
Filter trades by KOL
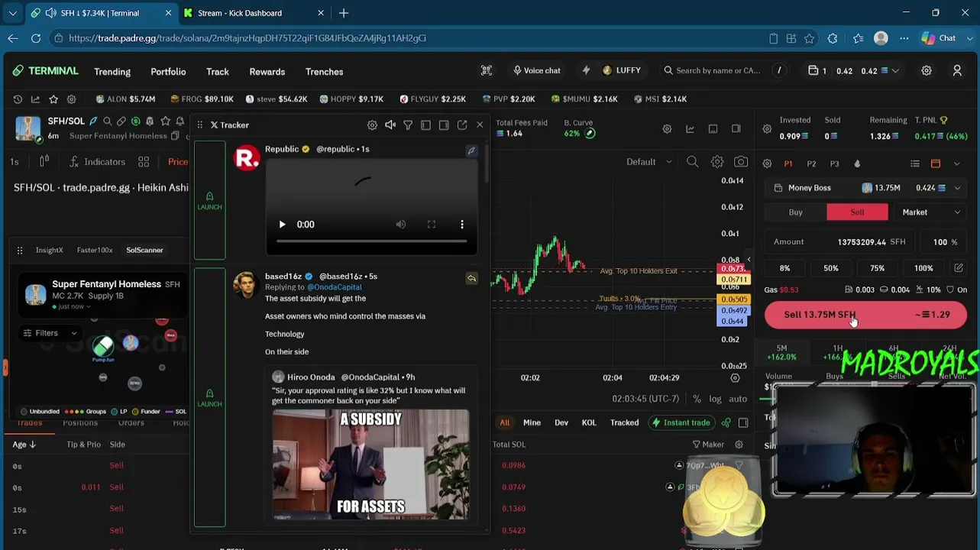pyautogui.click(x=589, y=422)
